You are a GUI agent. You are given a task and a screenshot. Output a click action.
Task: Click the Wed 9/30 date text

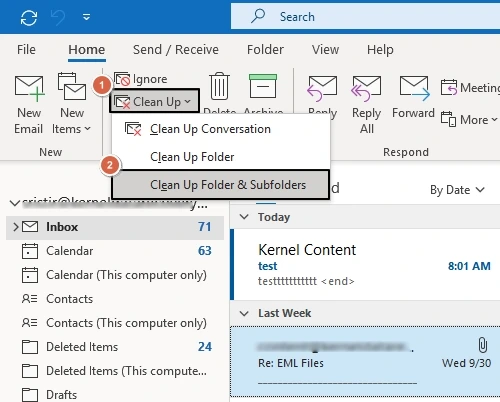click(x=466, y=363)
